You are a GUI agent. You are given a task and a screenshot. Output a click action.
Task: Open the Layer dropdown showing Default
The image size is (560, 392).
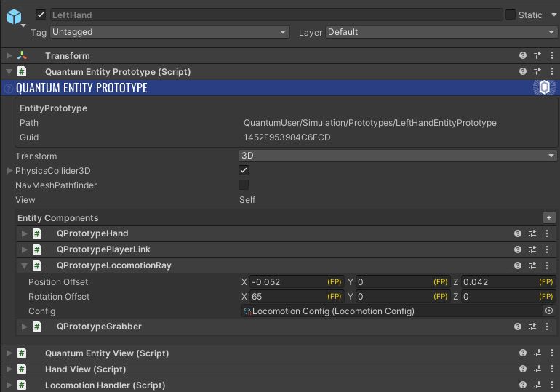[441, 32]
